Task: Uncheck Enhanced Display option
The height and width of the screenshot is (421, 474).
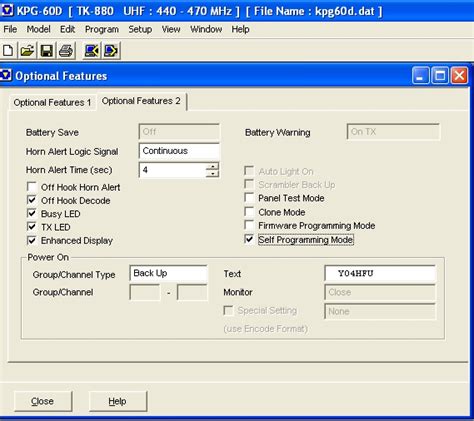Action: pos(32,240)
